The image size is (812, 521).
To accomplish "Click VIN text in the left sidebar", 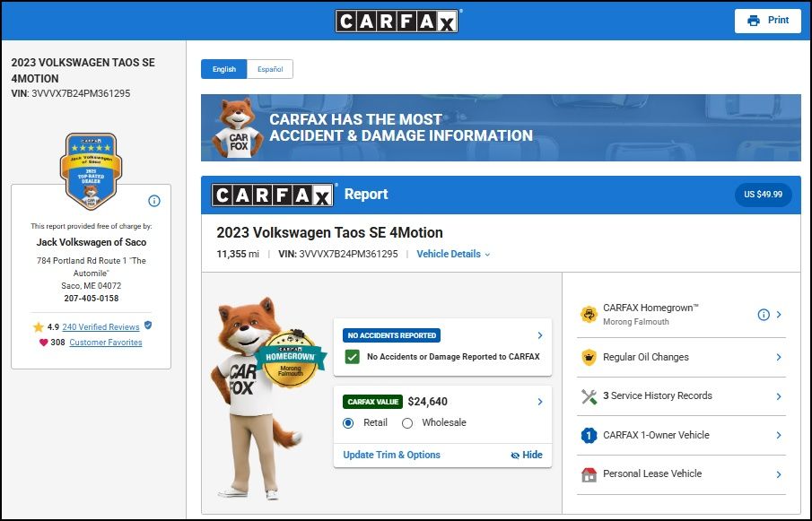I will [70, 93].
